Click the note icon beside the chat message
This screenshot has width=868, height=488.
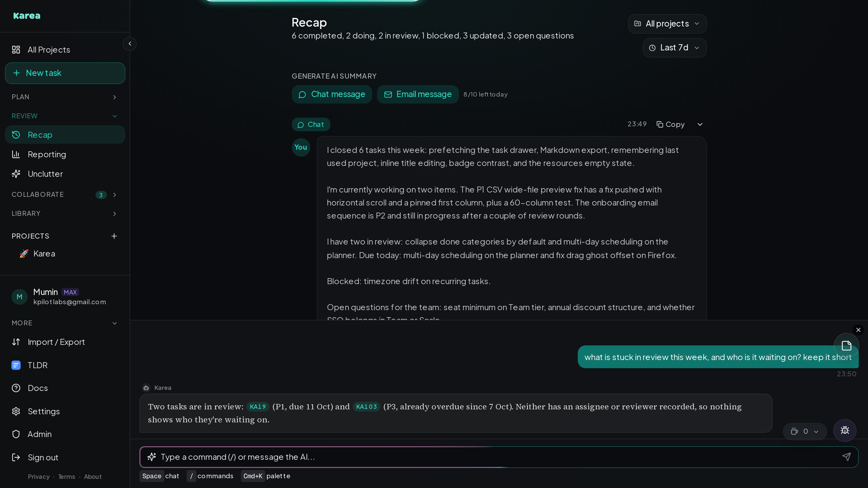click(846, 346)
